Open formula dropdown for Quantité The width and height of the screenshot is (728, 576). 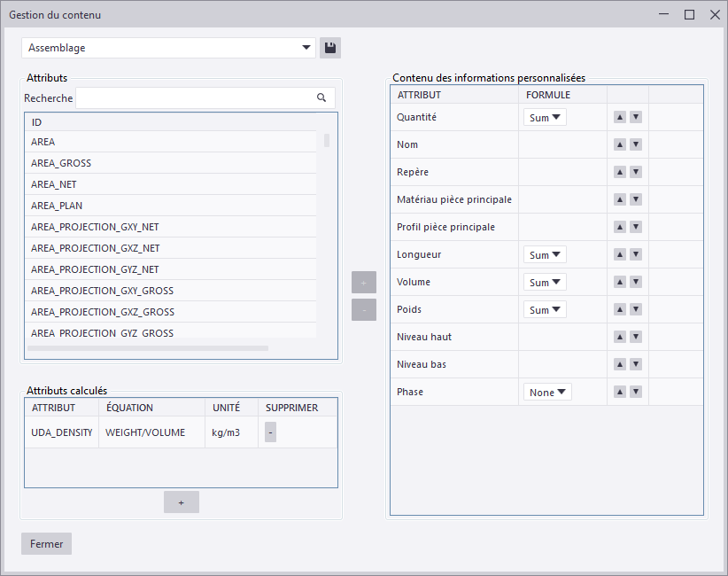coord(545,117)
